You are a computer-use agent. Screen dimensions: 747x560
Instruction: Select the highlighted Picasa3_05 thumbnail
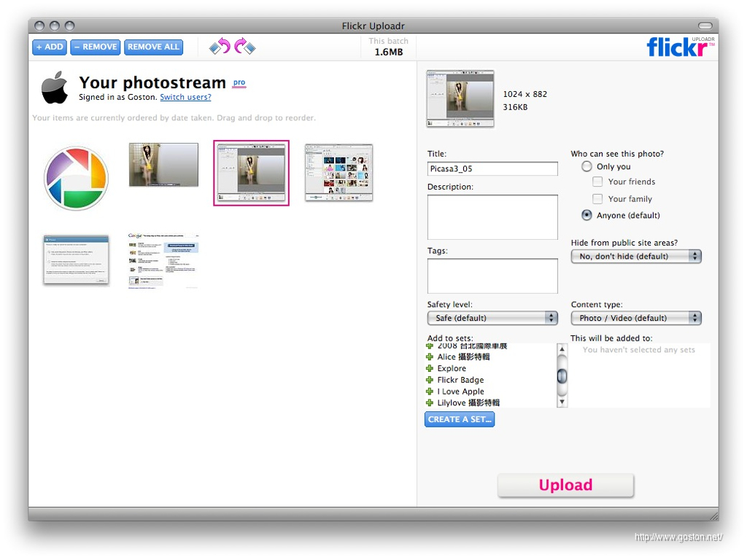[x=251, y=173]
